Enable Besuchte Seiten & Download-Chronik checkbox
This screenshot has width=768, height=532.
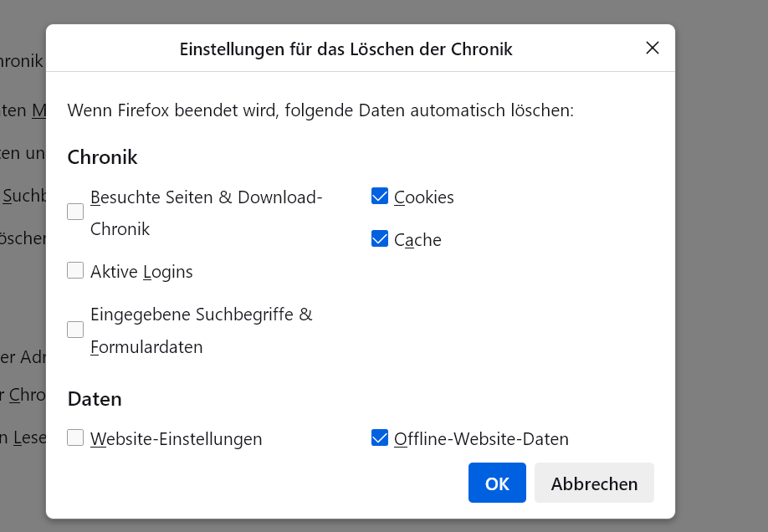75,212
